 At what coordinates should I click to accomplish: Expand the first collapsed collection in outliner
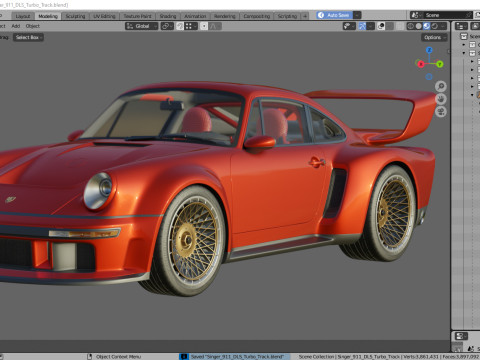tap(464, 45)
